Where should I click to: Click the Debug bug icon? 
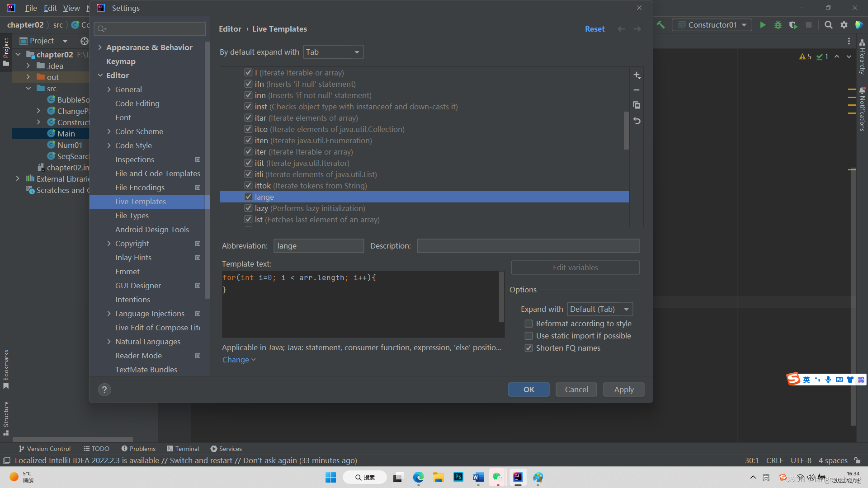coord(778,25)
